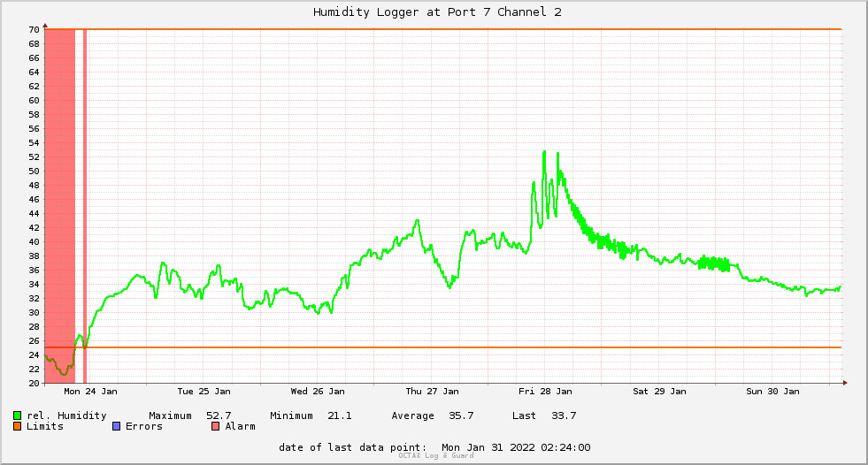Click the blue Errors legend swatch

(x=116, y=426)
